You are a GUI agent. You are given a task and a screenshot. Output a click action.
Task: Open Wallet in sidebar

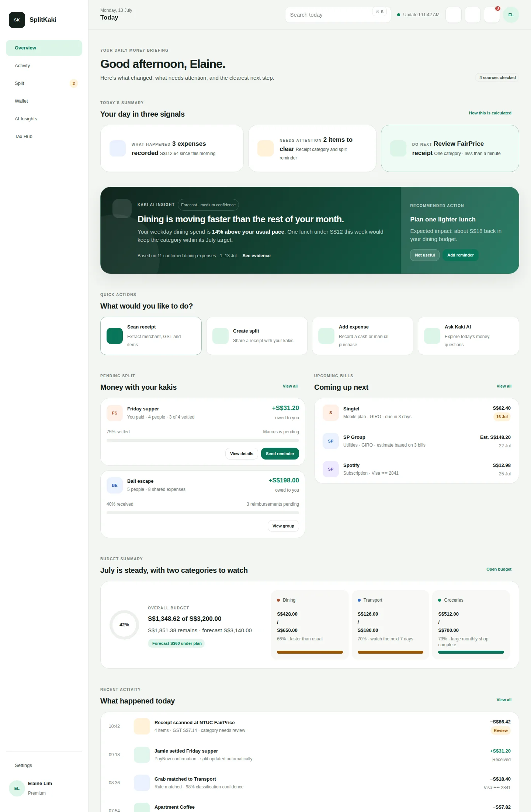click(44, 101)
